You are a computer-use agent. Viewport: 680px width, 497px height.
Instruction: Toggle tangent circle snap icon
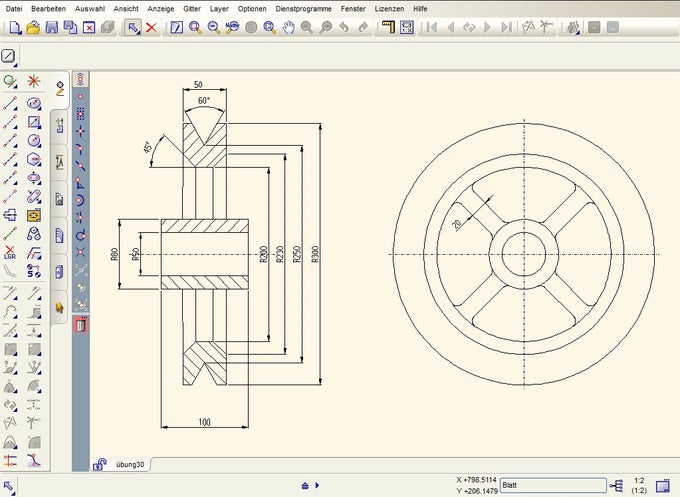click(81, 235)
